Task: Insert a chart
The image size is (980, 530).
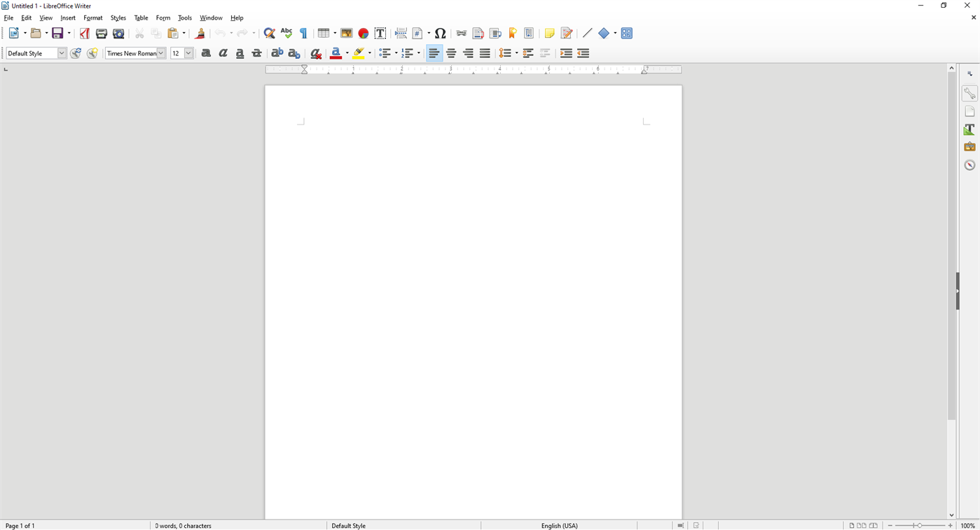Action: pyautogui.click(x=364, y=33)
